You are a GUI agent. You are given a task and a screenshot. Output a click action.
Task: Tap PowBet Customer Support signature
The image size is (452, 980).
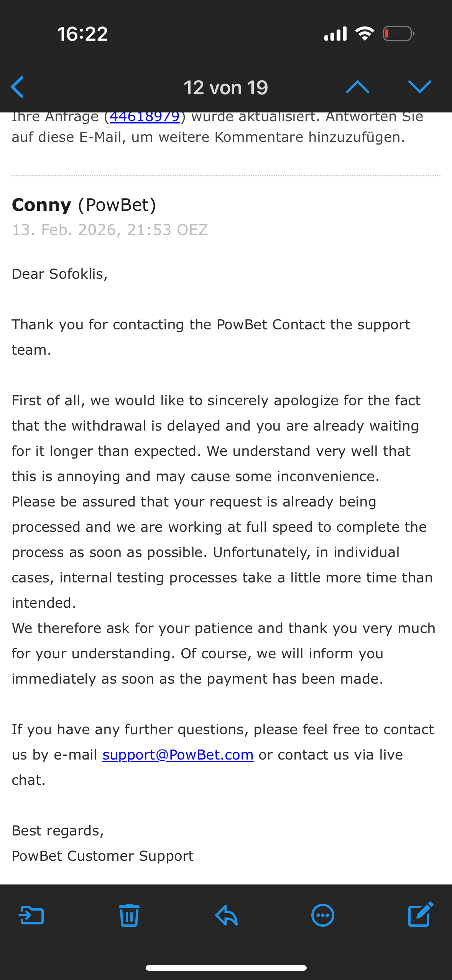point(103,856)
